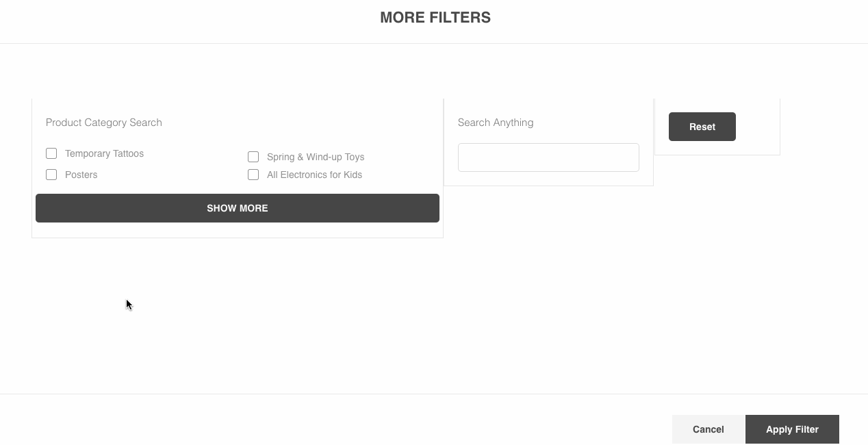Toggle the All Electronics for Kids checkbox

(253, 175)
